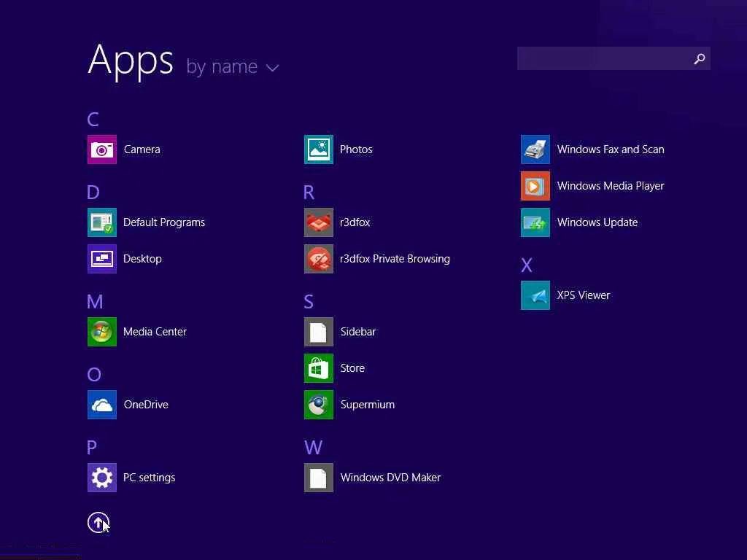This screenshot has width=747, height=560.
Task: Start Media Center icon
Action: point(102,332)
